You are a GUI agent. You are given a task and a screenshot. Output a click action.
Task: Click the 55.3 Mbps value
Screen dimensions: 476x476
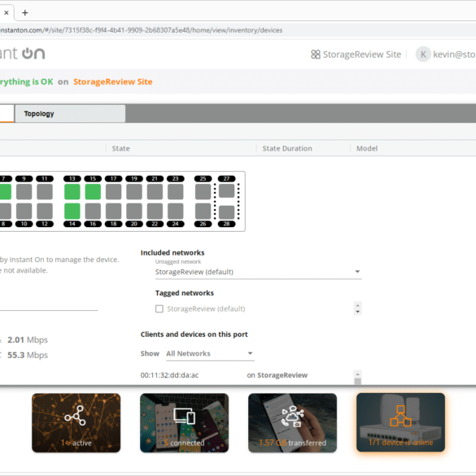28,356
